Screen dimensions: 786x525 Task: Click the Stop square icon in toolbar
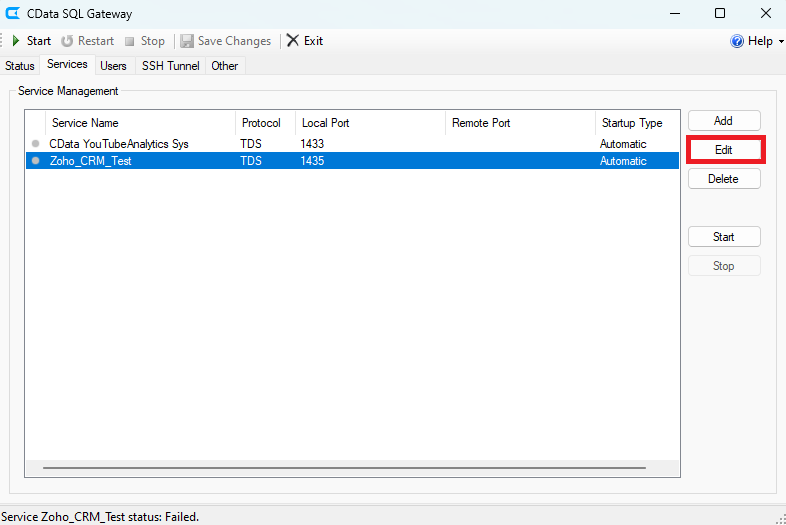tap(130, 41)
